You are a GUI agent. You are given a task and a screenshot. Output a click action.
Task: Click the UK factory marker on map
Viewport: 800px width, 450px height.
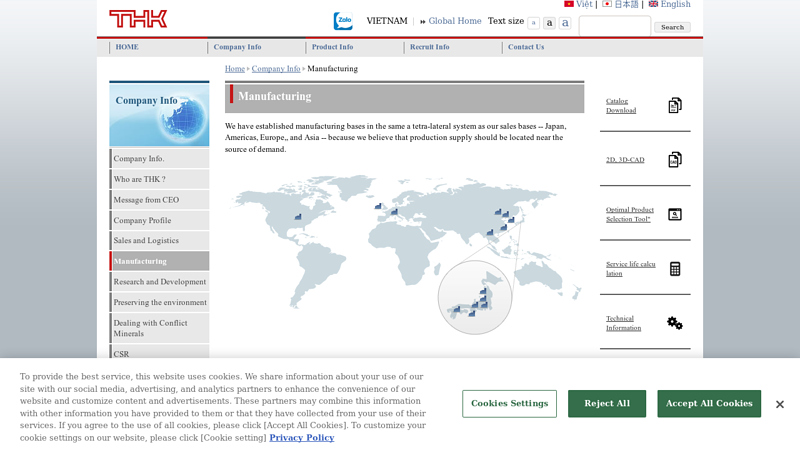(x=378, y=206)
